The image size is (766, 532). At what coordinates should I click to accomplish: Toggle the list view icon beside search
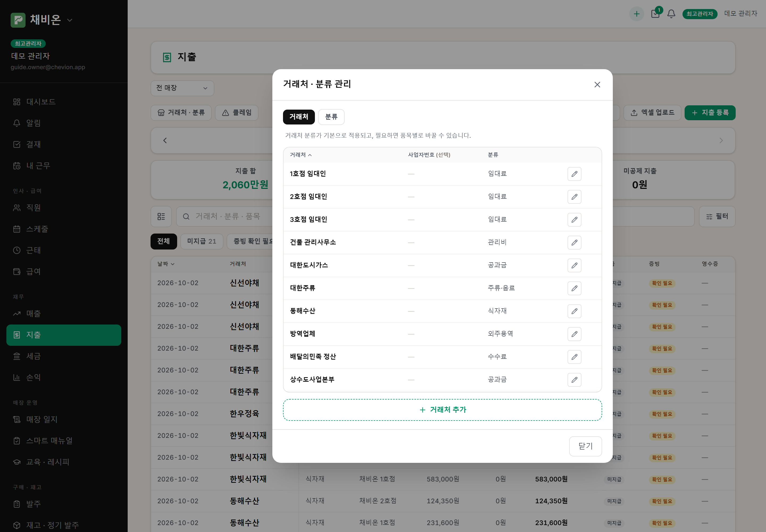161,217
